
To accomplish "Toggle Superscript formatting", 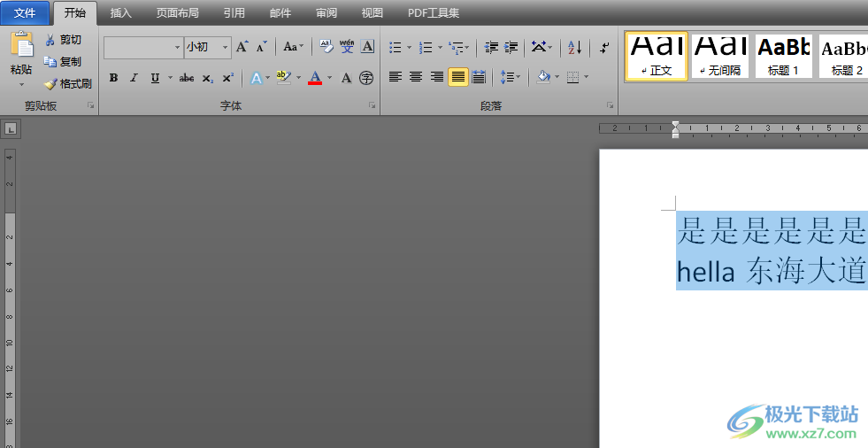I will [x=227, y=78].
